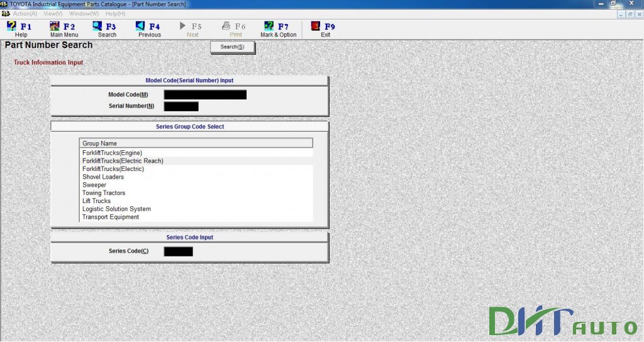Select Transport Equipment group
This screenshot has width=644, height=342.
pyautogui.click(x=196, y=217)
